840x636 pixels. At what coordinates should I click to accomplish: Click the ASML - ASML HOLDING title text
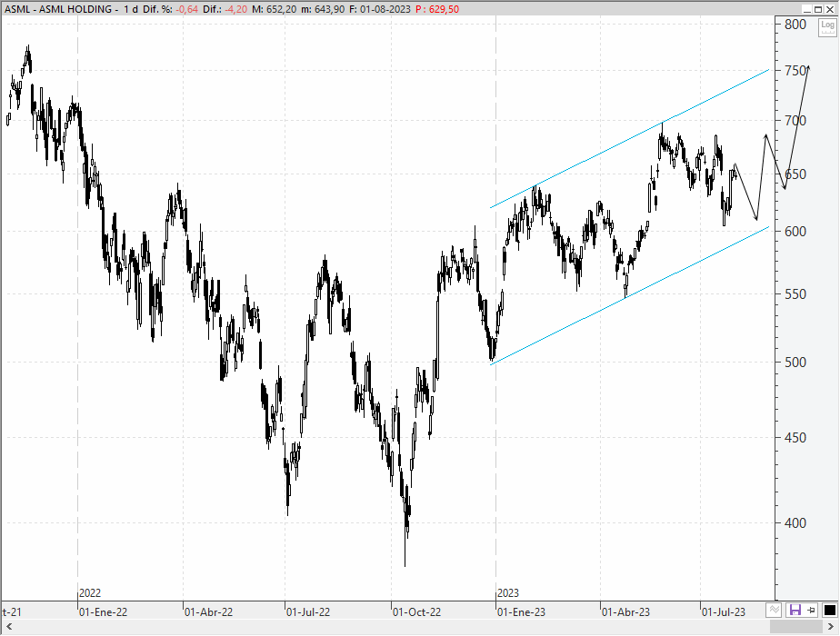click(x=58, y=9)
